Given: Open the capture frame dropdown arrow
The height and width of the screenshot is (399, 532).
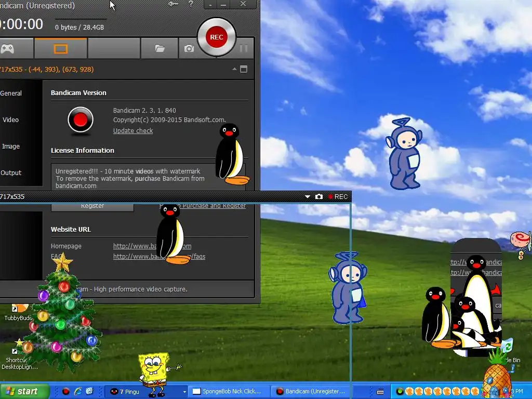Looking at the screenshot, I should click(308, 196).
